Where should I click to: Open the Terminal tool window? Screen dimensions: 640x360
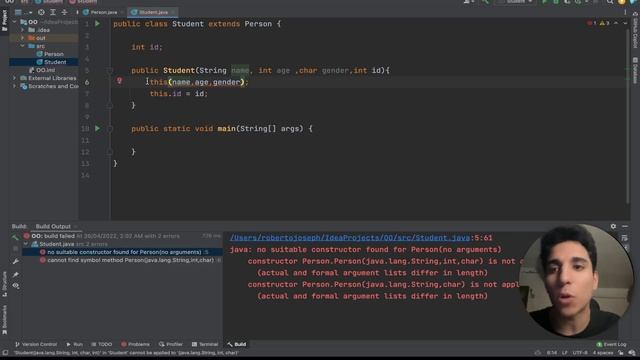tap(205, 344)
